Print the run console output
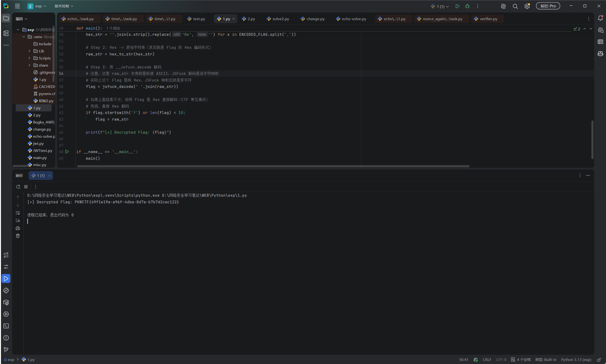The image size is (606, 364). click(x=18, y=228)
